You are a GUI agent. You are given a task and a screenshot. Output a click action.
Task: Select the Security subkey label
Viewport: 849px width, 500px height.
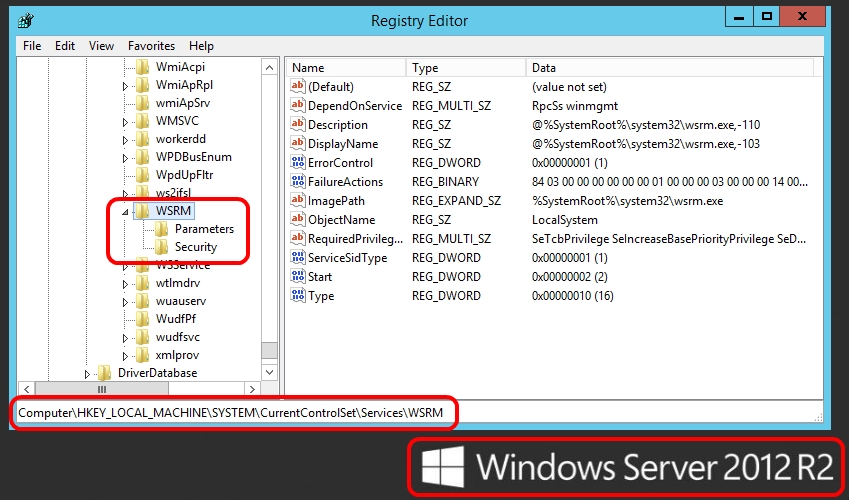pyautogui.click(x=195, y=246)
